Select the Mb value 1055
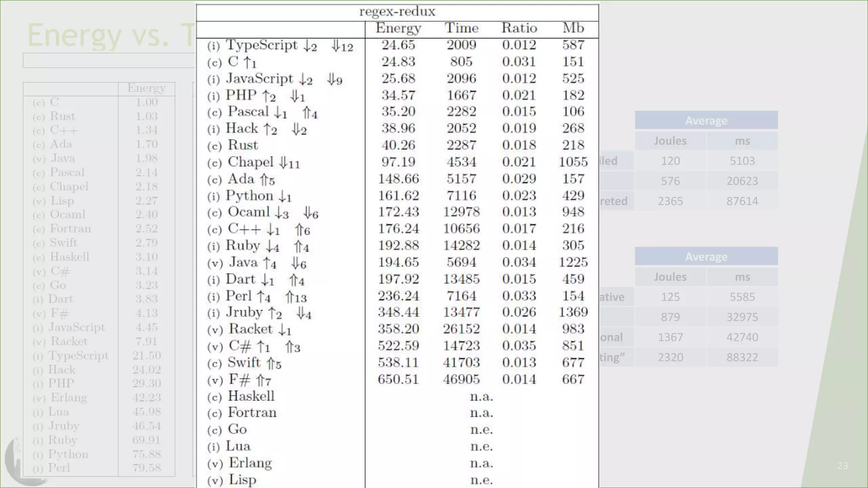This screenshot has width=868, height=488. click(x=573, y=162)
